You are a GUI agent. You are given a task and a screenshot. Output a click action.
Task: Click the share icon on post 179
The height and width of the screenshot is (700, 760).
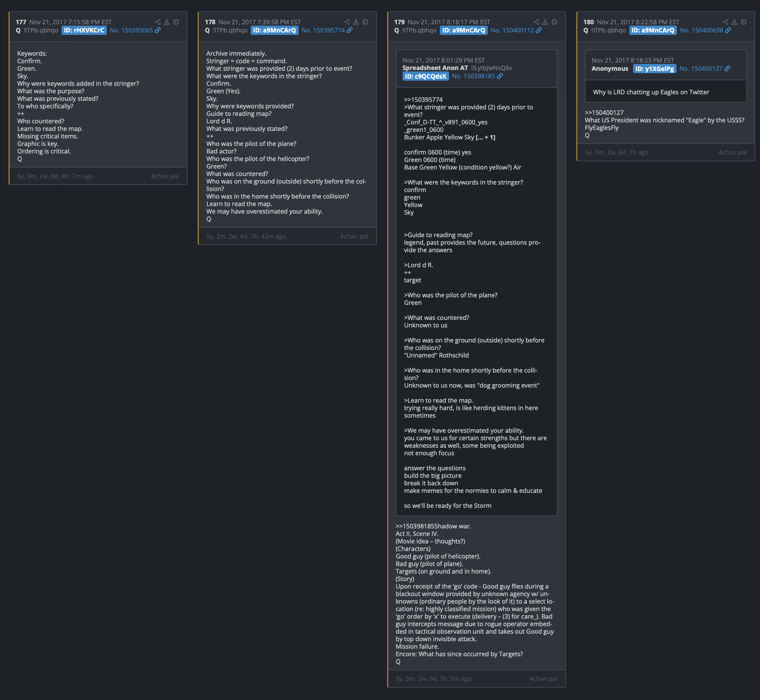(536, 22)
